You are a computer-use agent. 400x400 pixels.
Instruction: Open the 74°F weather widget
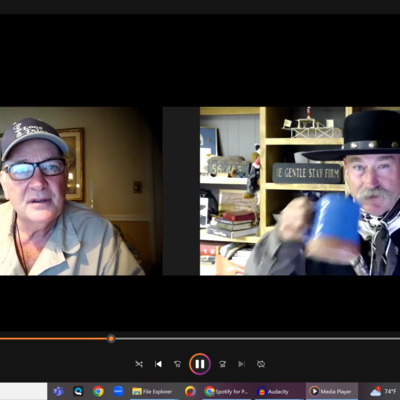coord(383,391)
